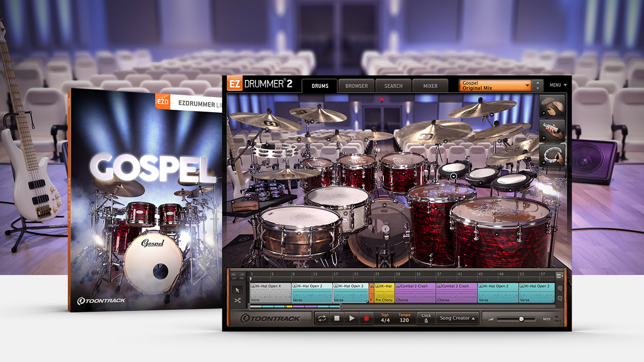Click the orange EZ logo
This screenshot has height=362, width=644.
(234, 84)
